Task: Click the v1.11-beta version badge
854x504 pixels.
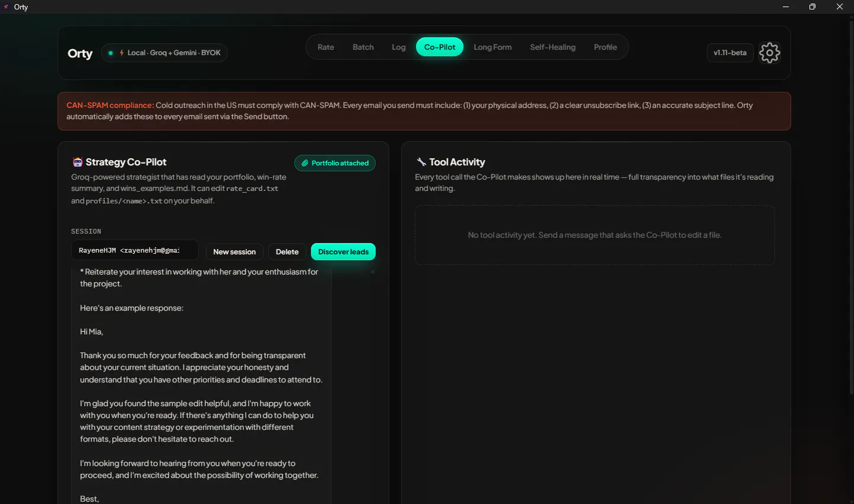Action: pos(730,53)
